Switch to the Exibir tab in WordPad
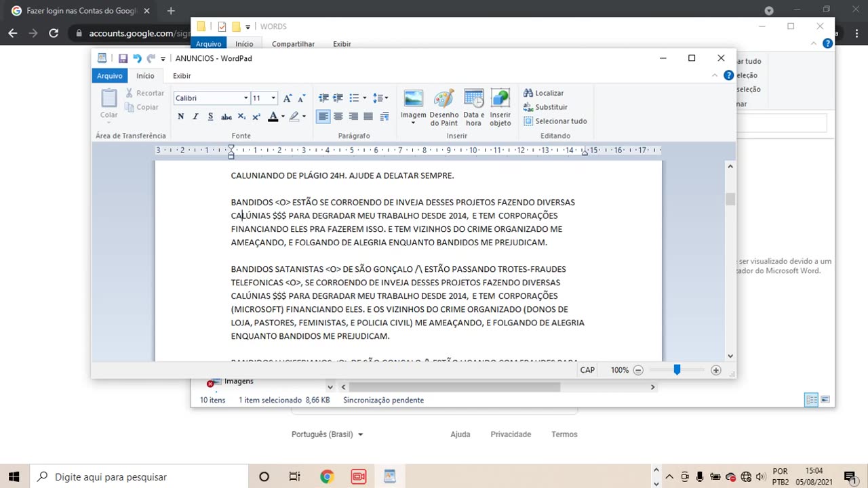 (x=182, y=76)
